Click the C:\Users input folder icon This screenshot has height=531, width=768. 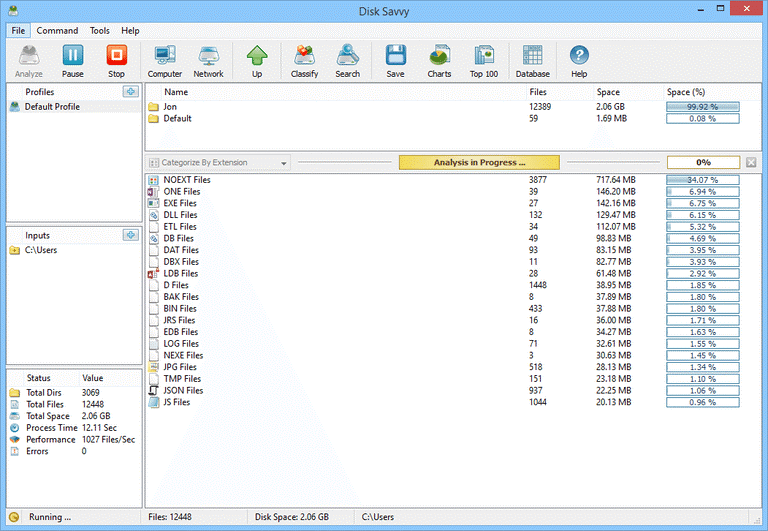coord(15,250)
